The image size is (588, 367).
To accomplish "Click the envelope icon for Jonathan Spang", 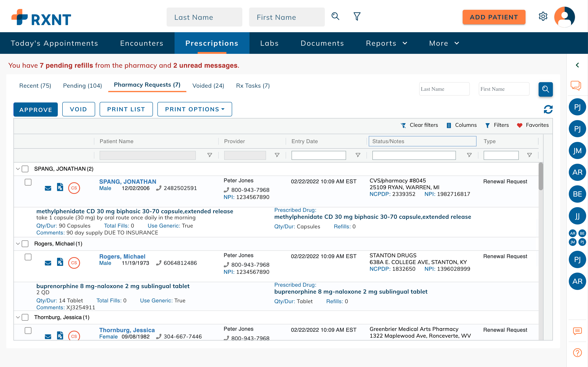I will 48,188.
